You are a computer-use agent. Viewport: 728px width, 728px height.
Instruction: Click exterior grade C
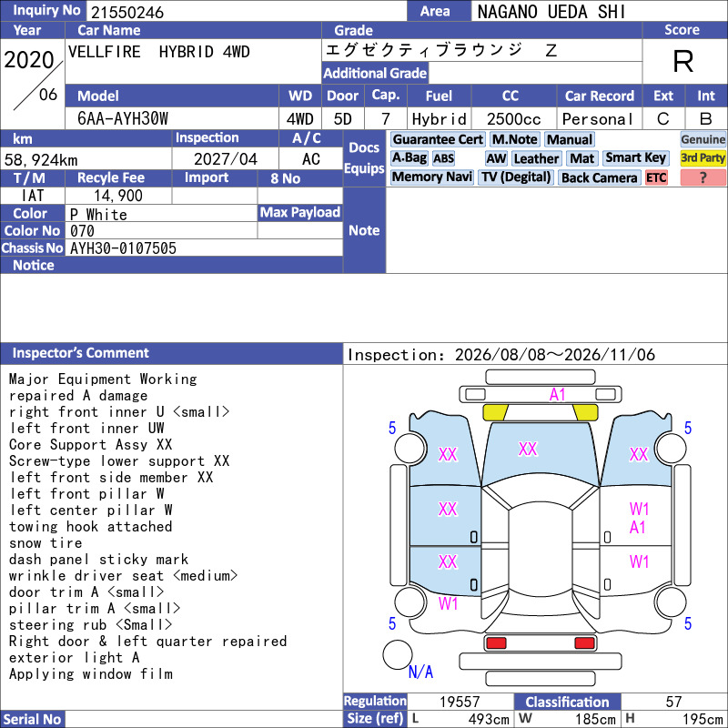pos(663,119)
